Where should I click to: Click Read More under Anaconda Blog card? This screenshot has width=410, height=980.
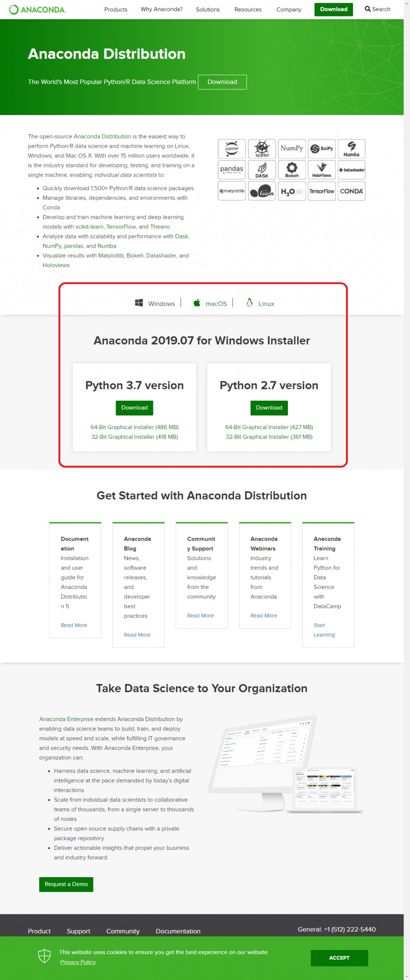(x=137, y=635)
